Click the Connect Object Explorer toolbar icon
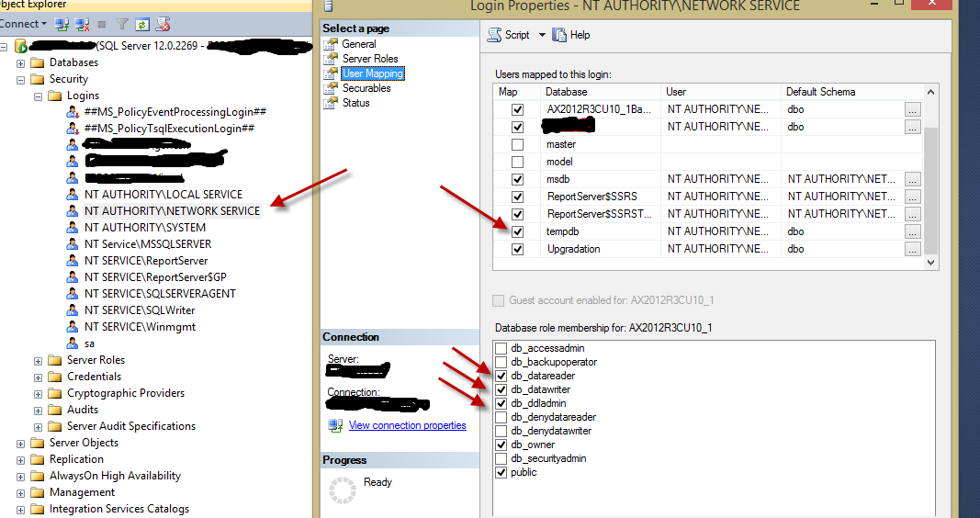This screenshot has height=518, width=980. [62, 25]
